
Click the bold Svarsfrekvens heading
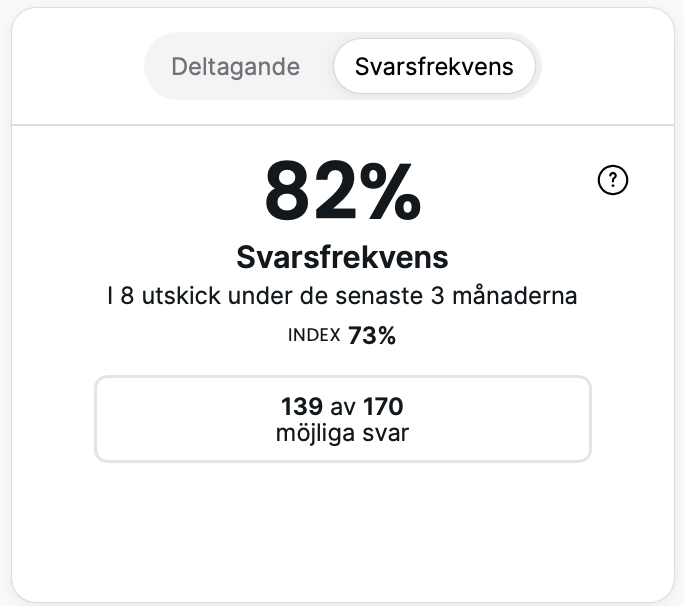342,257
